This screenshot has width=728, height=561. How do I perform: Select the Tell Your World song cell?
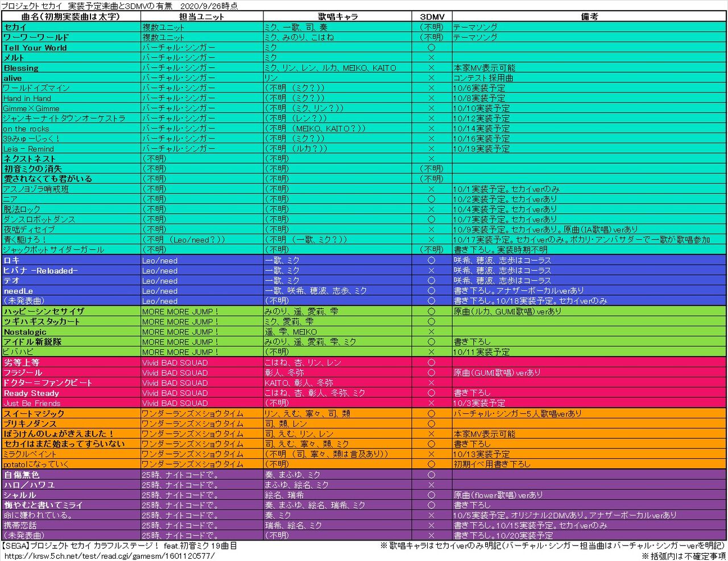point(71,48)
